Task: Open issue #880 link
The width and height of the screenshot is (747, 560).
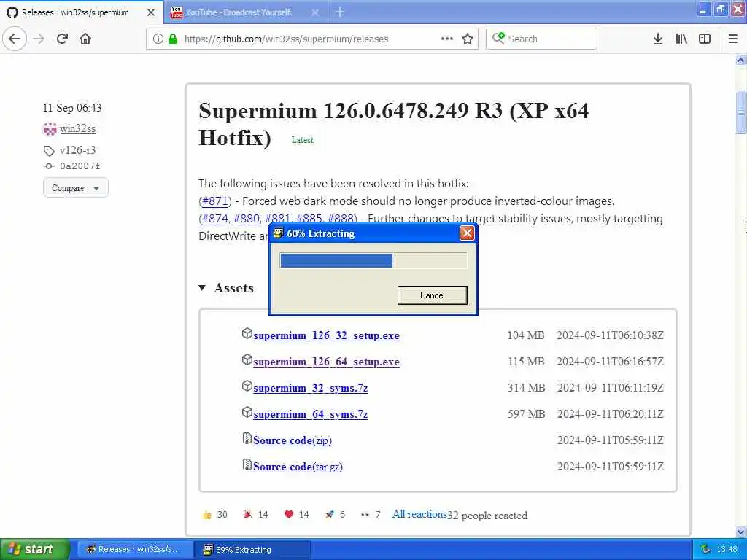Action: coord(247,219)
